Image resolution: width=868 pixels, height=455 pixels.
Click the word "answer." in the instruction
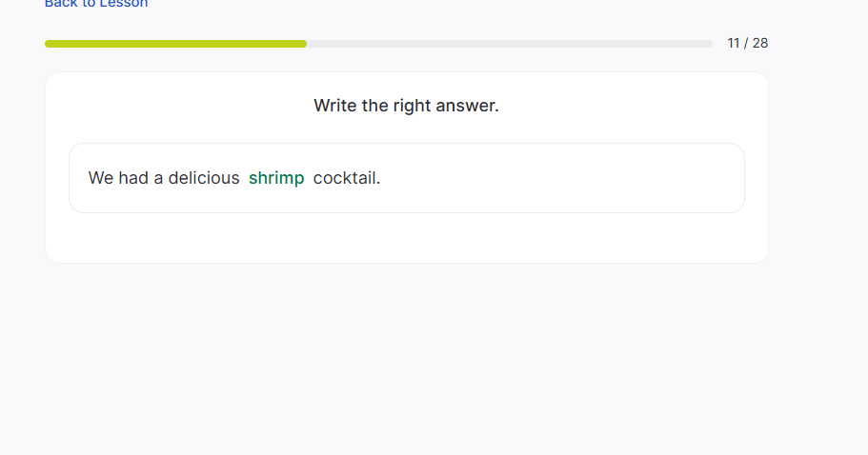point(468,106)
